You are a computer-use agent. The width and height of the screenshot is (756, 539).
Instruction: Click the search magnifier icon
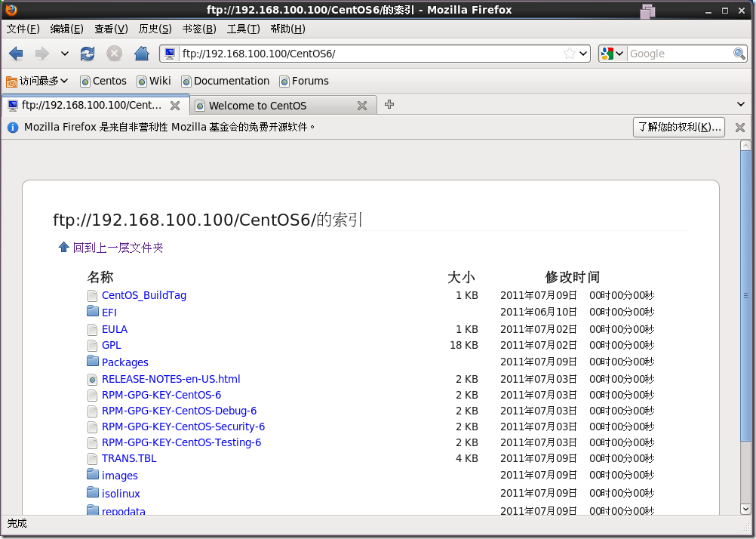click(739, 54)
